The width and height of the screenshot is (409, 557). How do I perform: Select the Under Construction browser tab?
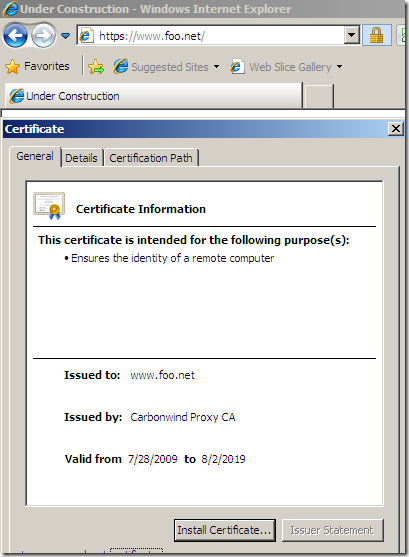(154, 96)
